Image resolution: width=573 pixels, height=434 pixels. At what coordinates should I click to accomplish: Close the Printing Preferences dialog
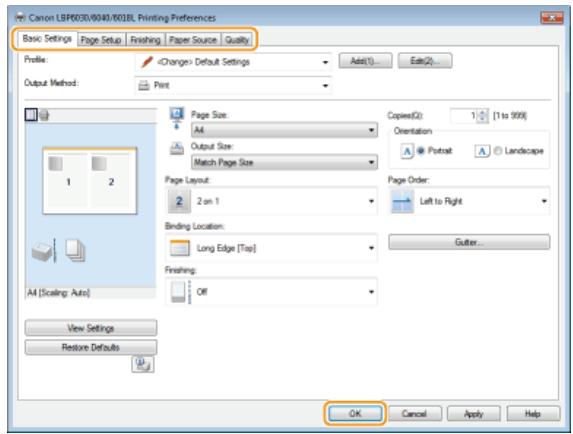pos(551,18)
